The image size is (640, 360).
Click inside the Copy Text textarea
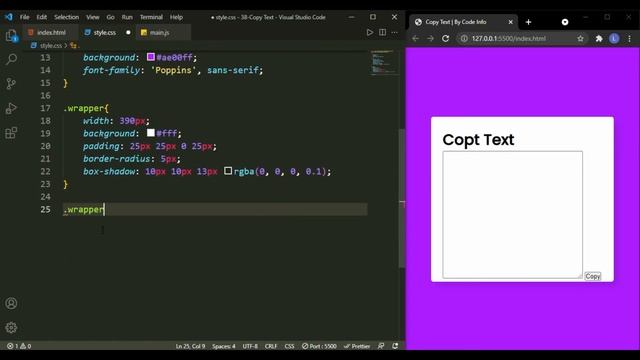tap(513, 215)
